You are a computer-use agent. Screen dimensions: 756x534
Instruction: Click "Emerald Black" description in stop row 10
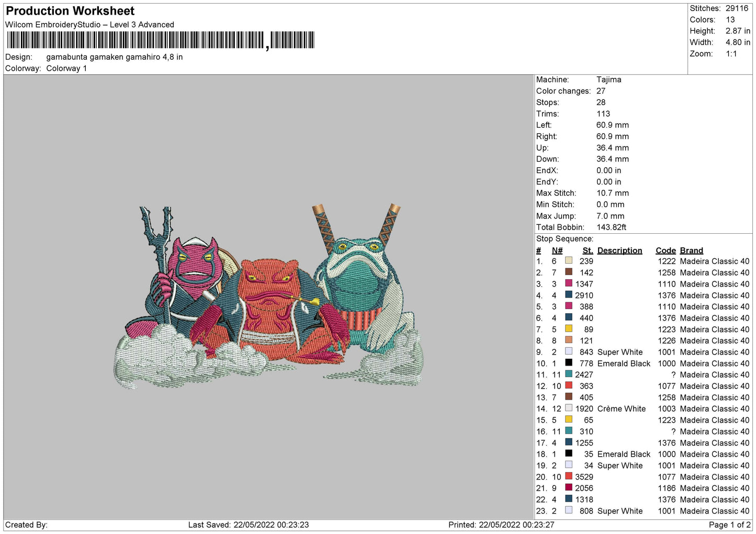click(624, 363)
